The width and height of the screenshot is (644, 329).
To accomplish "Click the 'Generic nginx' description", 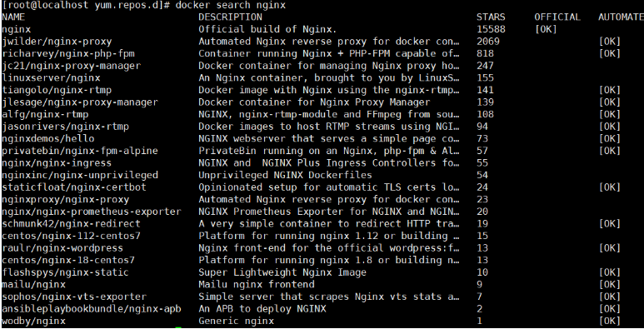I will click(236, 321).
